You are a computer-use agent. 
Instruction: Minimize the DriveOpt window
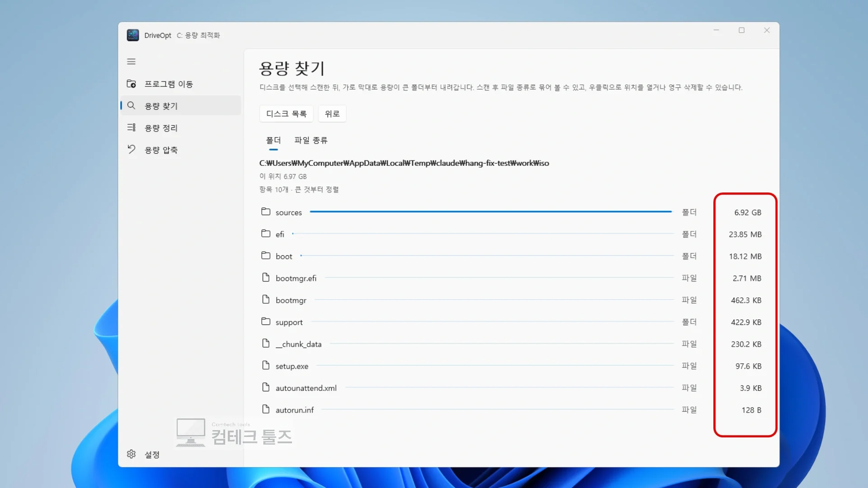pos(716,30)
